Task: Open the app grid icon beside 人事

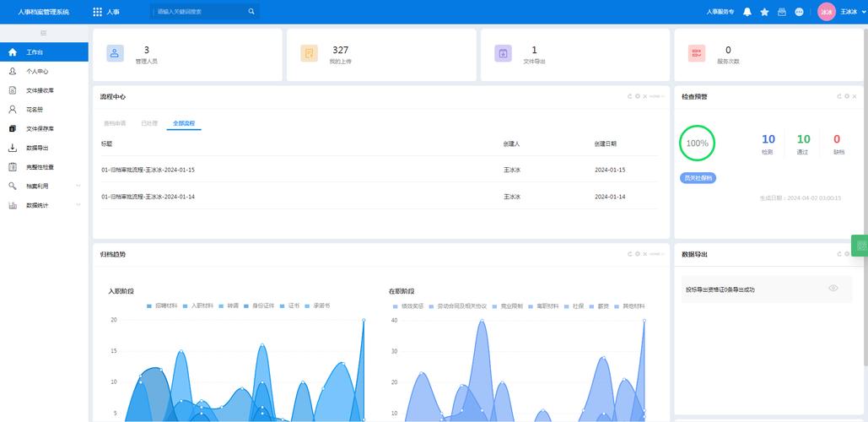Action: click(x=97, y=12)
